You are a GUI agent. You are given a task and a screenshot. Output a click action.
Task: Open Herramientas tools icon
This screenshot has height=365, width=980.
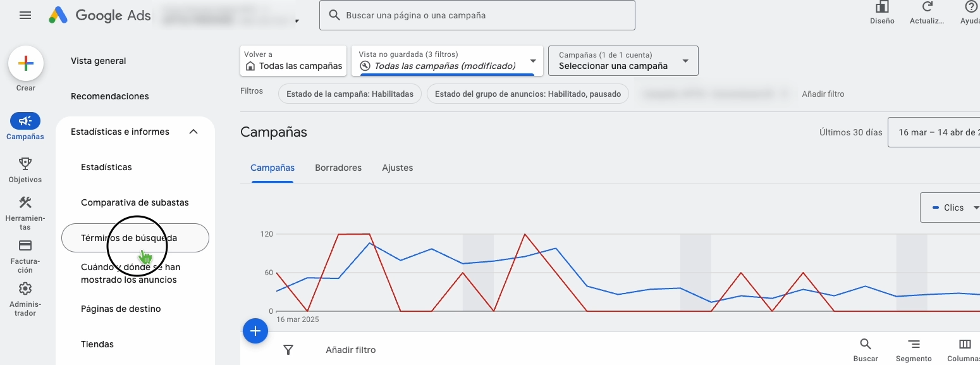point(25,202)
